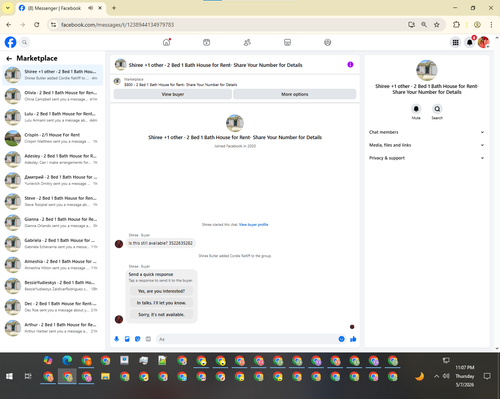
Task: Click the browser zoom magnifier icon
Action: coord(424,25)
